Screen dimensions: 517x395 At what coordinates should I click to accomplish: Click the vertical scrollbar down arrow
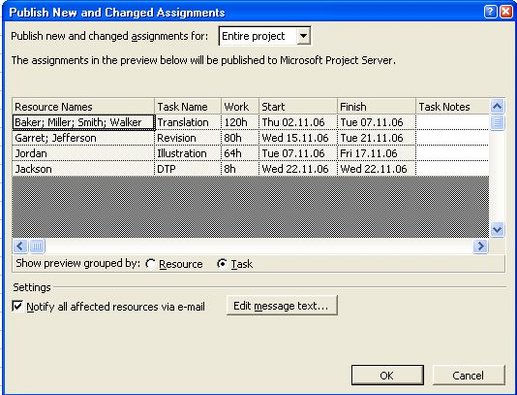point(497,230)
